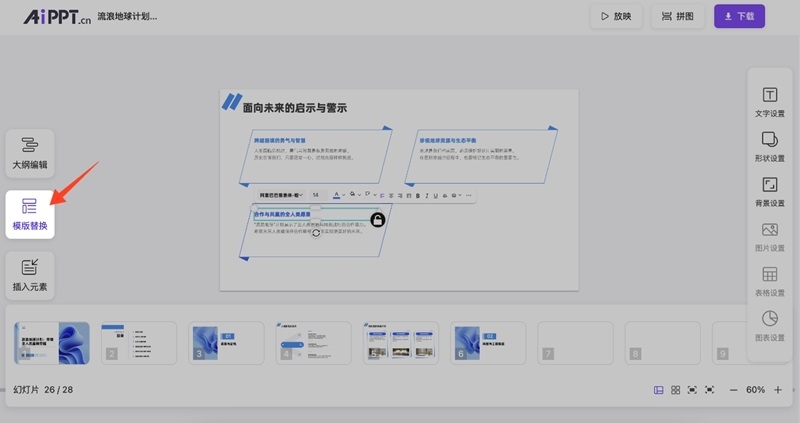Expand the fill color dropdown arrow
800x423 pixels.
click(359, 195)
